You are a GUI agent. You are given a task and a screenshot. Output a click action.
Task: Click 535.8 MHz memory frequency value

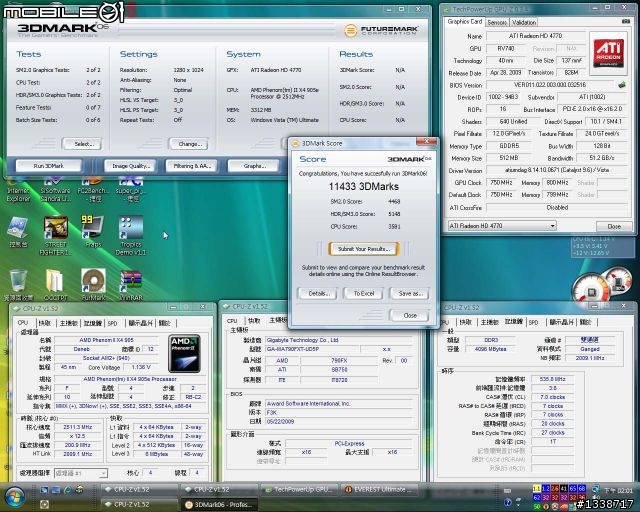tap(552, 379)
